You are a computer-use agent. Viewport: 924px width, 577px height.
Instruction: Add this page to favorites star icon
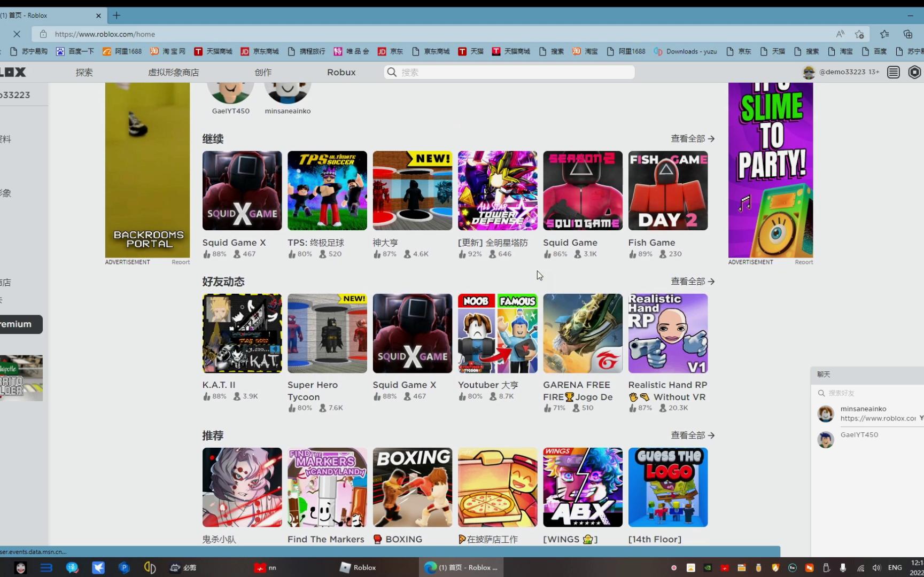point(859,34)
